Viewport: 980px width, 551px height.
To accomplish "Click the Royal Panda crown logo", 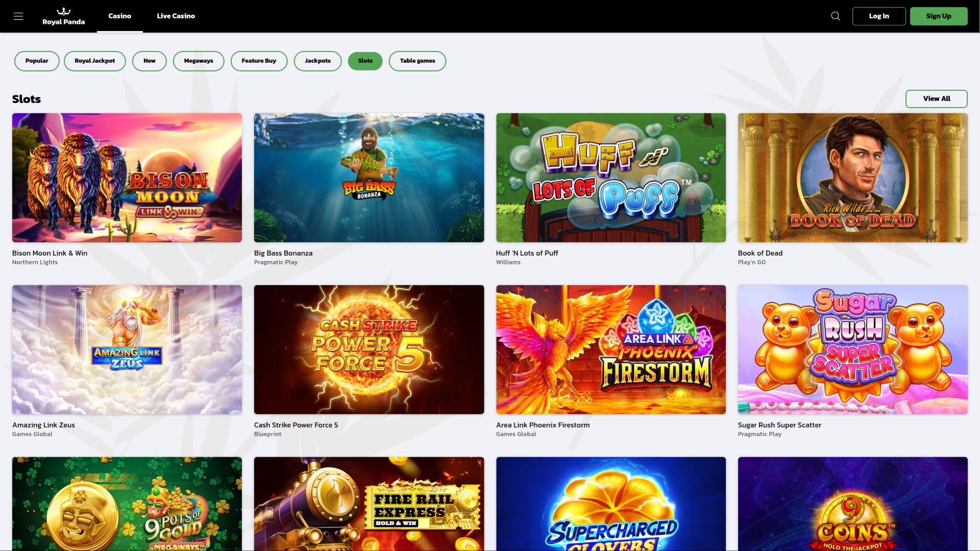I will 63,12.
